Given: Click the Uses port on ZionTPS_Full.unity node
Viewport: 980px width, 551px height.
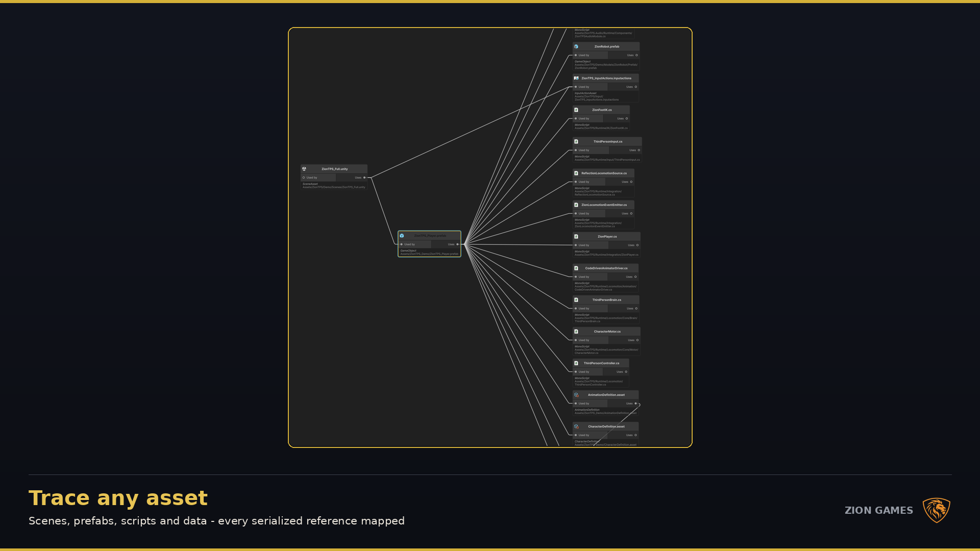Looking at the screenshot, I should [364, 178].
